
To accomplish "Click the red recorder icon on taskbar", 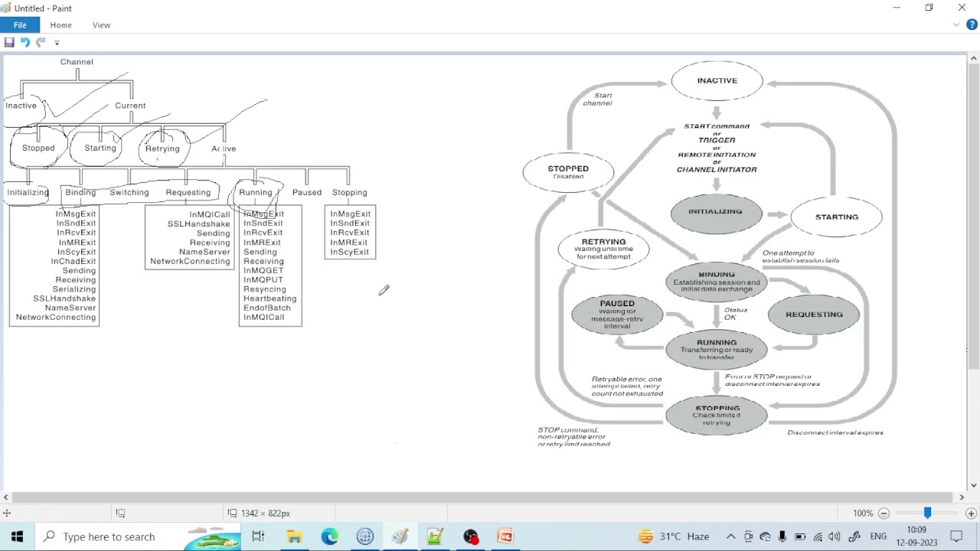I will 471,536.
